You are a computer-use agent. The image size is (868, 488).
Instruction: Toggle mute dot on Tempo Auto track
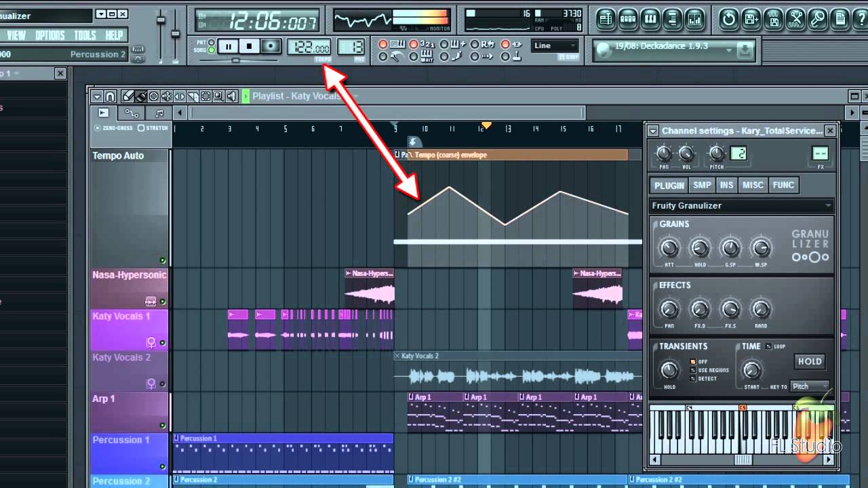pyautogui.click(x=163, y=260)
